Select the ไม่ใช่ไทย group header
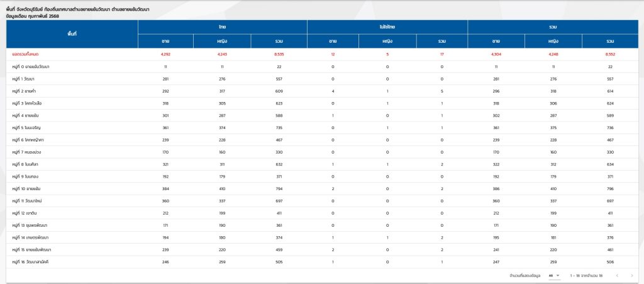This screenshot has width=644, height=284. (x=387, y=27)
